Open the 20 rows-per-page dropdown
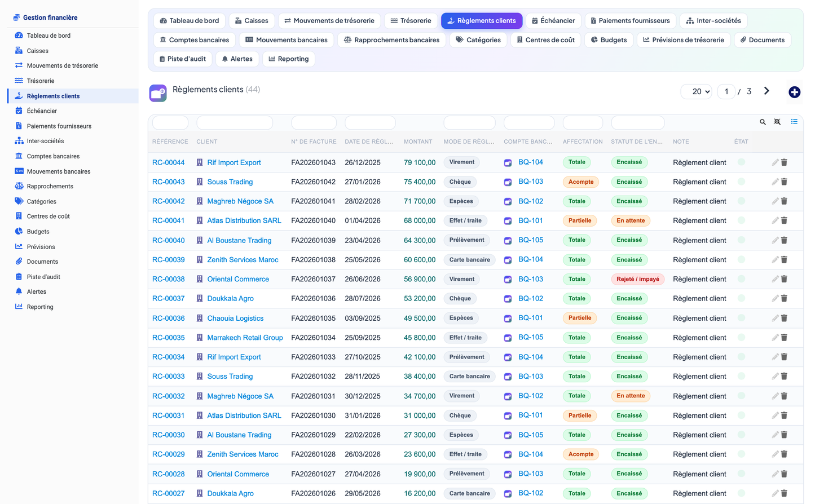The image size is (815, 504). click(x=697, y=91)
